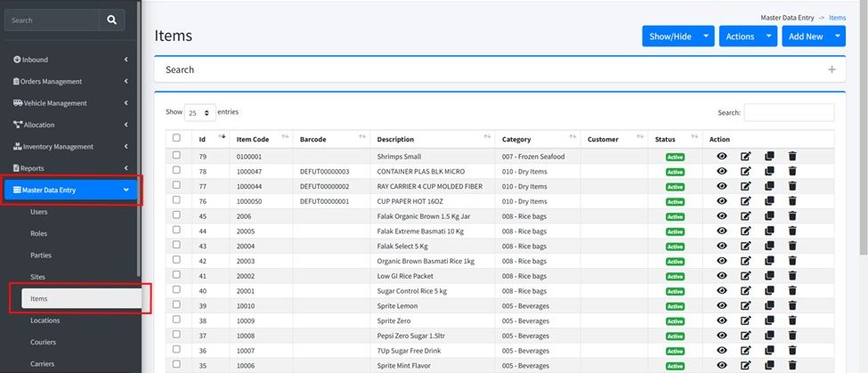The image size is (868, 373).
Task: Click the Items breadcrumb link
Action: point(837,18)
